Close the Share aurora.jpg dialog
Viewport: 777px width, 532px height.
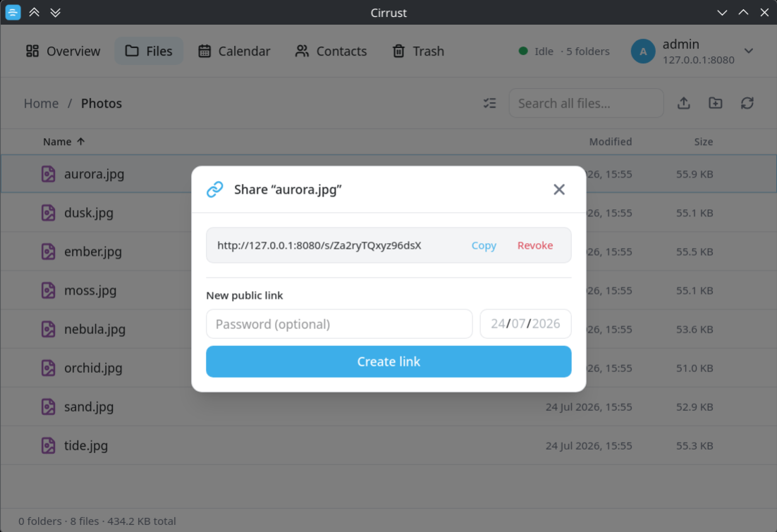559,190
